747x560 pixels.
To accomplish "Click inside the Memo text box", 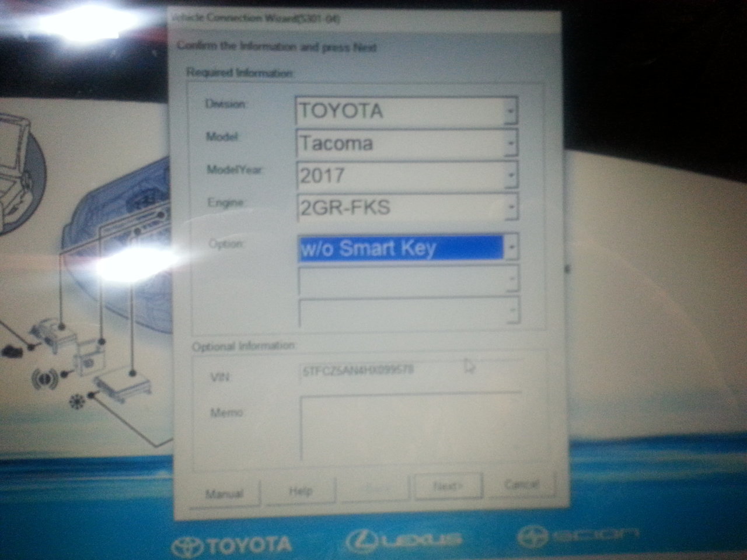I will tap(412, 428).
